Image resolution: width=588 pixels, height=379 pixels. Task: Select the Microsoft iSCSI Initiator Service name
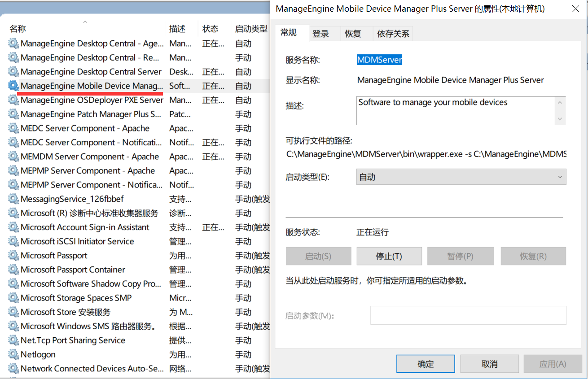tap(77, 241)
